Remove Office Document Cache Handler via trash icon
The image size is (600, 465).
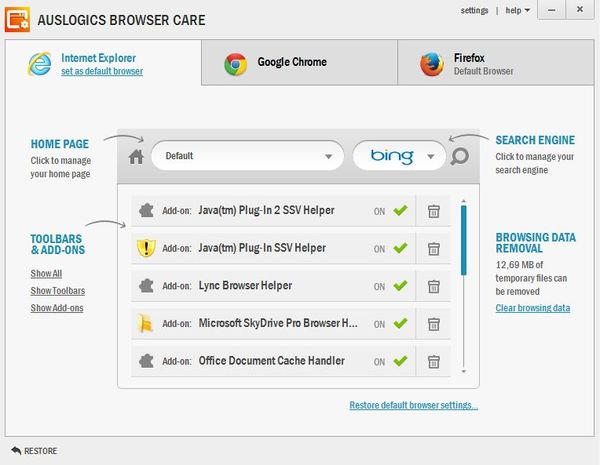tap(434, 361)
